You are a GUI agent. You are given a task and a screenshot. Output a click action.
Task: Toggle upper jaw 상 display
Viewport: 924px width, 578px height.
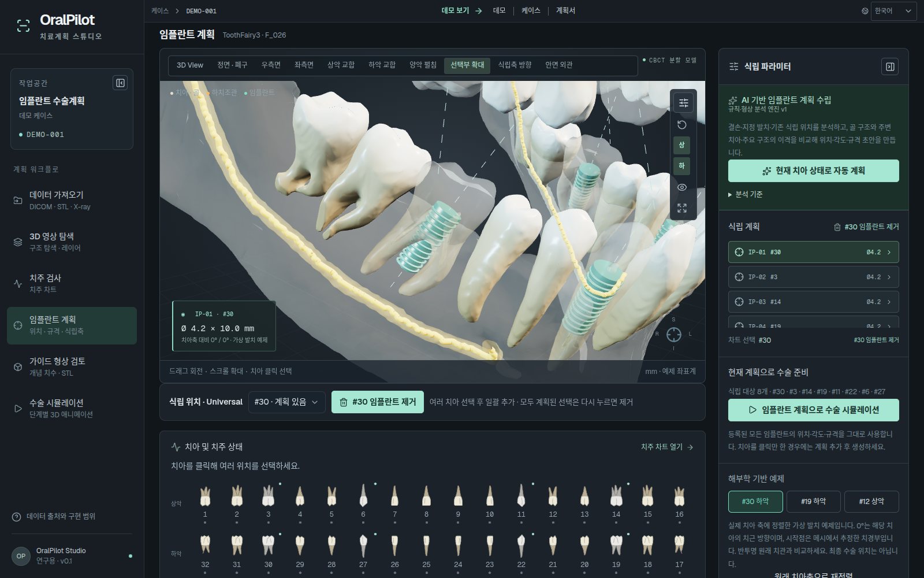(x=682, y=145)
